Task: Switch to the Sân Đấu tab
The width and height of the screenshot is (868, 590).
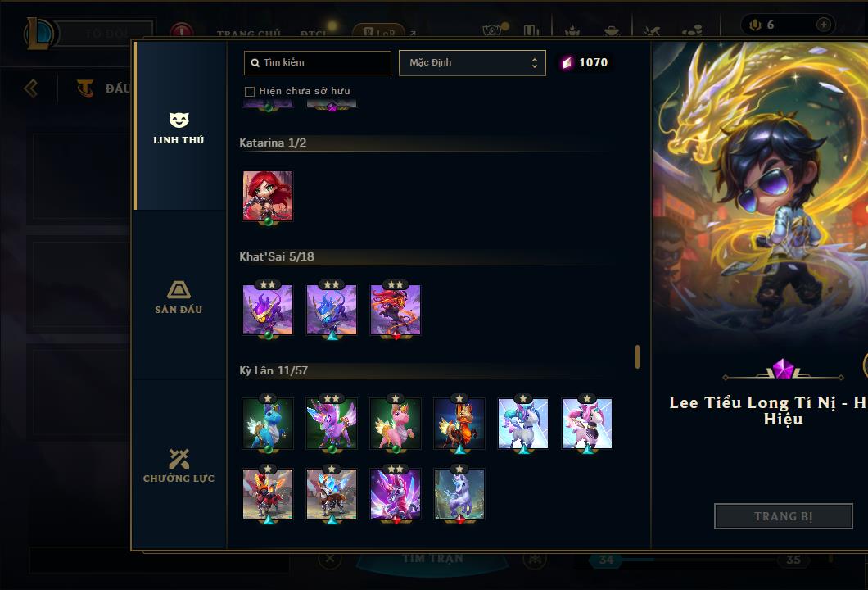Action: coord(179,297)
